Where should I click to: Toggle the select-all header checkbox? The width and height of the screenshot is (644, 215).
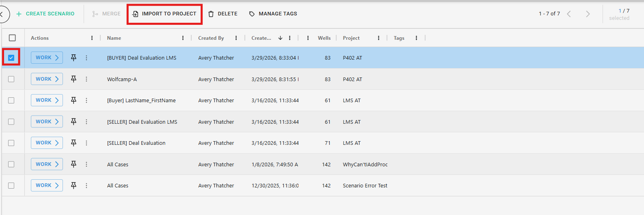[x=12, y=38]
